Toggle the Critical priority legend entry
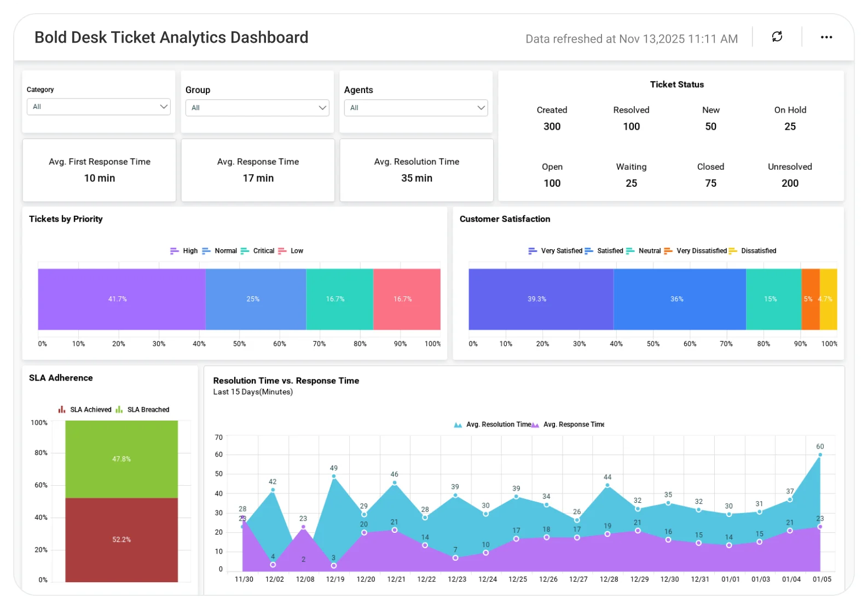The height and width of the screenshot is (609, 868). click(x=257, y=251)
